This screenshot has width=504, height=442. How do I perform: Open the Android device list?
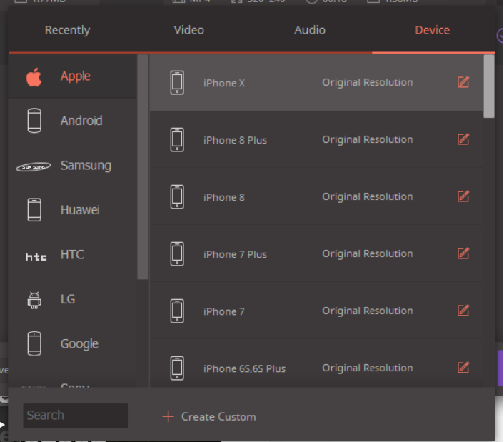coord(81,121)
